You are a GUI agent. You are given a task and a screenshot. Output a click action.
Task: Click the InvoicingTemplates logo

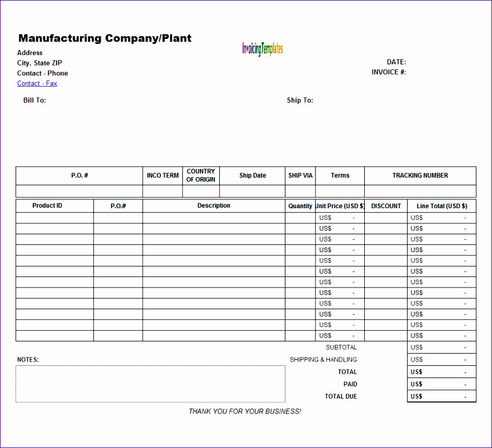(x=262, y=49)
